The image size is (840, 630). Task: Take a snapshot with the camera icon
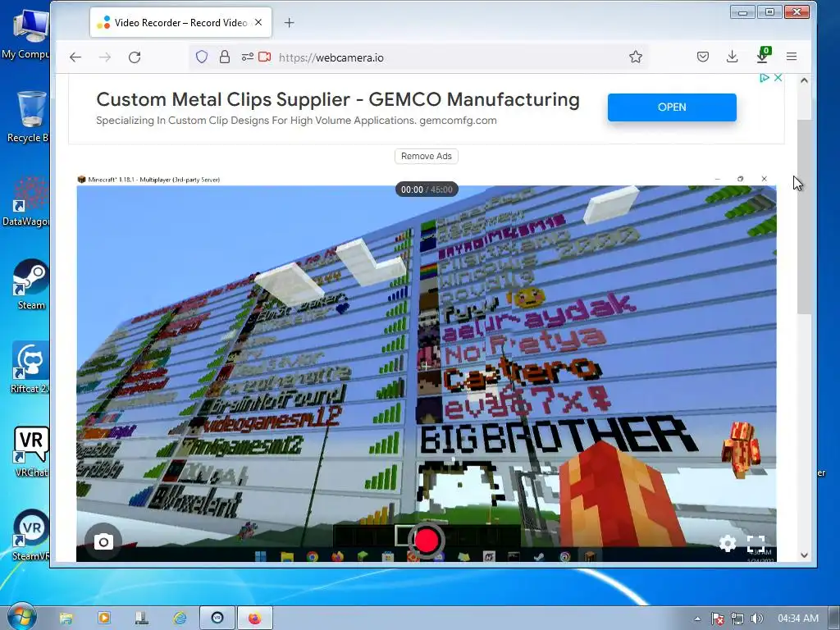tap(103, 541)
